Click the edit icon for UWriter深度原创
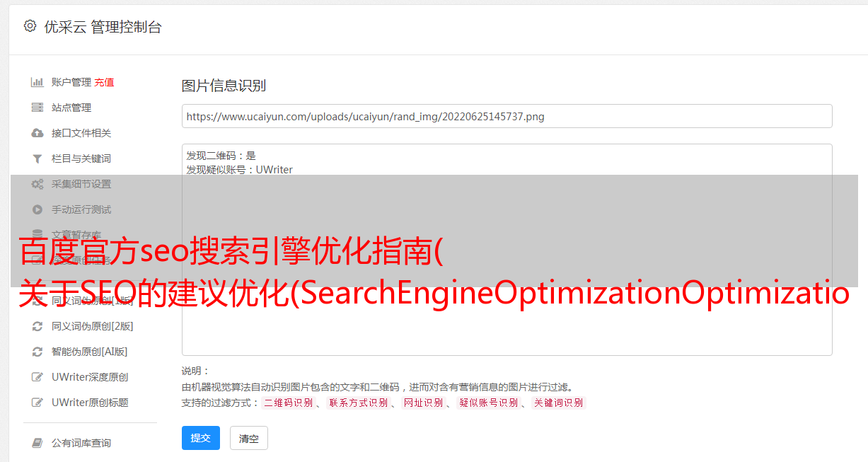868x462 pixels. coord(37,377)
